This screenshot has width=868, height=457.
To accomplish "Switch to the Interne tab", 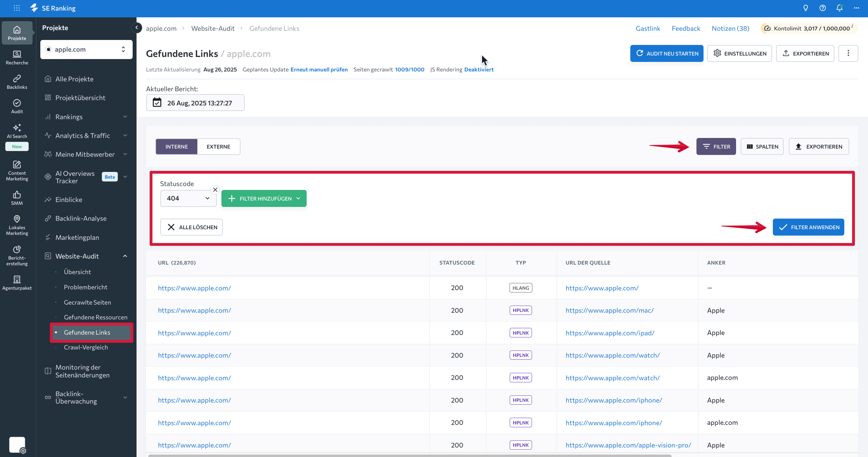I will (177, 146).
